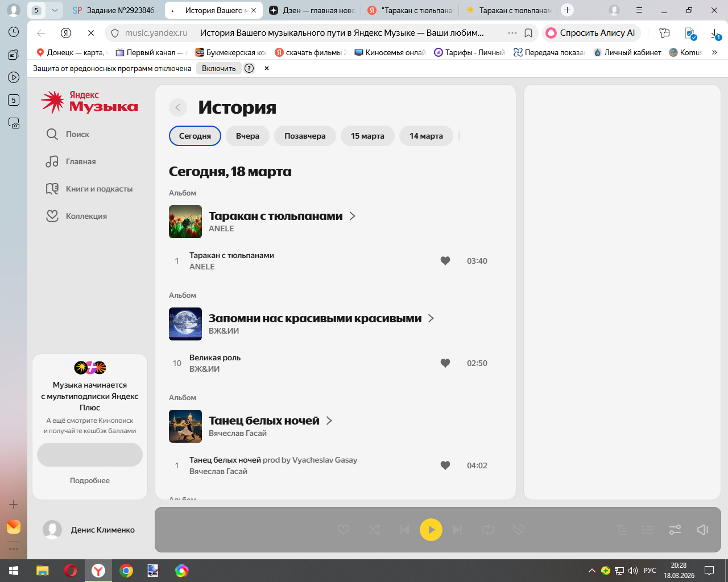Click Включить button in protection bar
The image size is (728, 582).
click(x=218, y=68)
